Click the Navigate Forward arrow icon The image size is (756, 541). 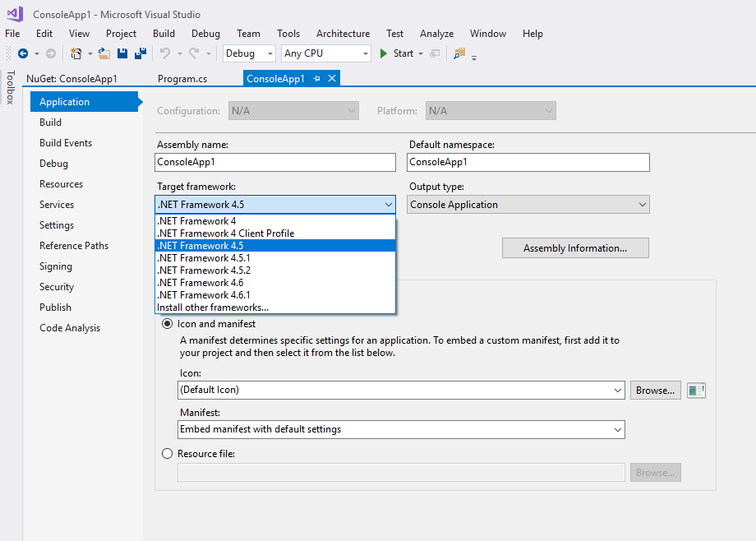[x=51, y=53]
